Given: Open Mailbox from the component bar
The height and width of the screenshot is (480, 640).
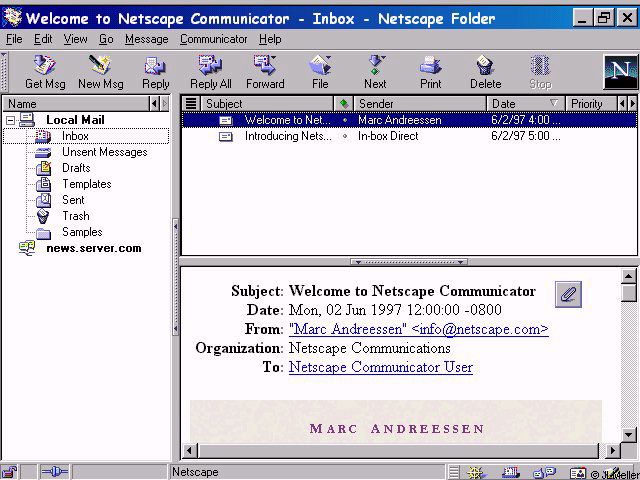Looking at the screenshot, I should [x=511, y=473].
